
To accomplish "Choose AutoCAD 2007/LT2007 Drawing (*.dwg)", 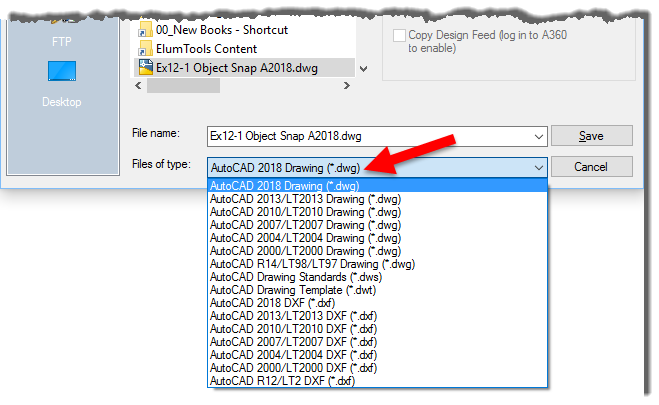I will click(377, 225).
